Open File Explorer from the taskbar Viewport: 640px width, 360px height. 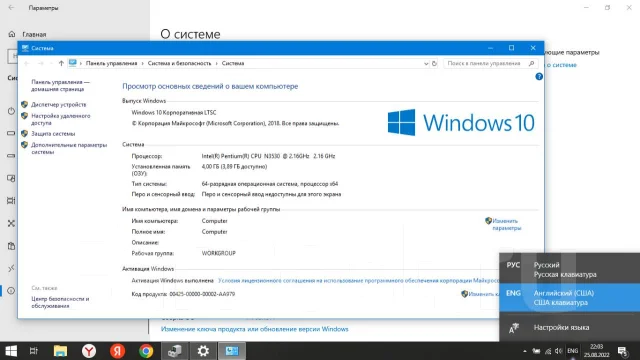(60, 351)
